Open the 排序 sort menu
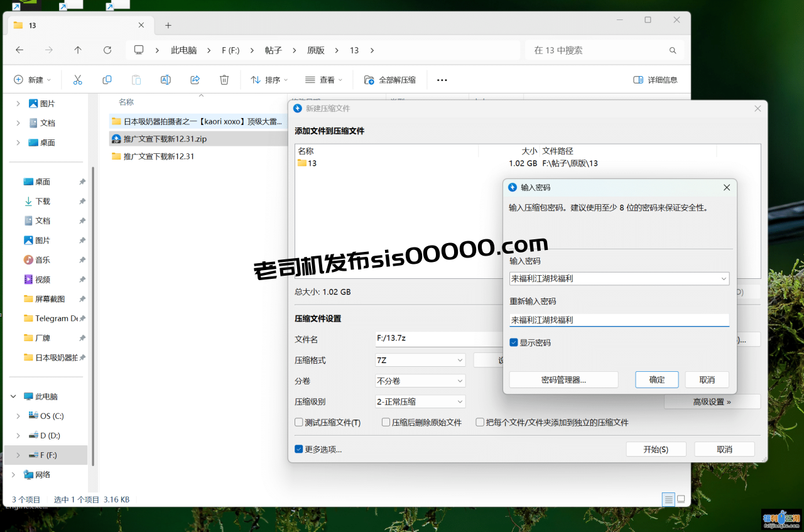The image size is (804, 532). coord(269,80)
